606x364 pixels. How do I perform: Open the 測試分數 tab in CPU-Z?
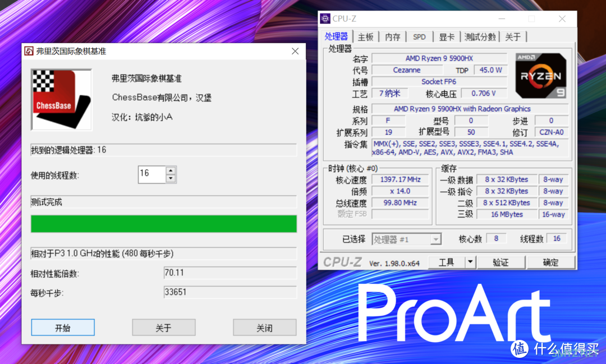point(480,37)
